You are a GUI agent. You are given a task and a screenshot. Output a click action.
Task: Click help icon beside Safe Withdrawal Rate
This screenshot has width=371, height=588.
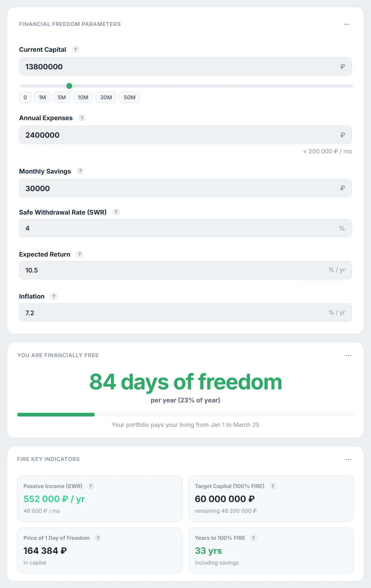(x=116, y=212)
